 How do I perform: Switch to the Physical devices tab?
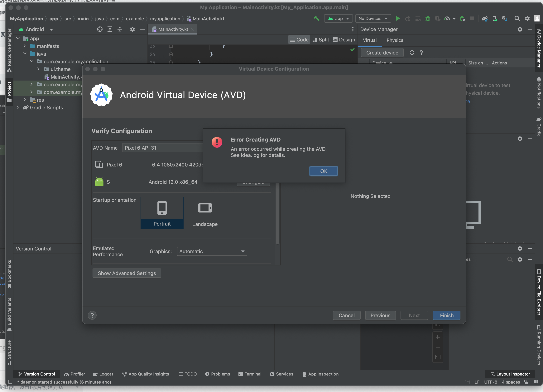click(395, 40)
